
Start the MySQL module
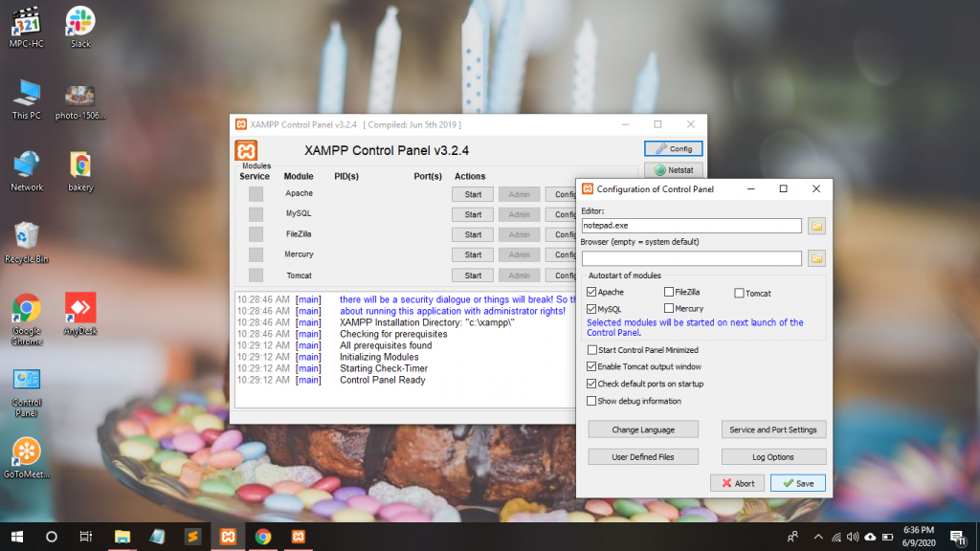473,214
